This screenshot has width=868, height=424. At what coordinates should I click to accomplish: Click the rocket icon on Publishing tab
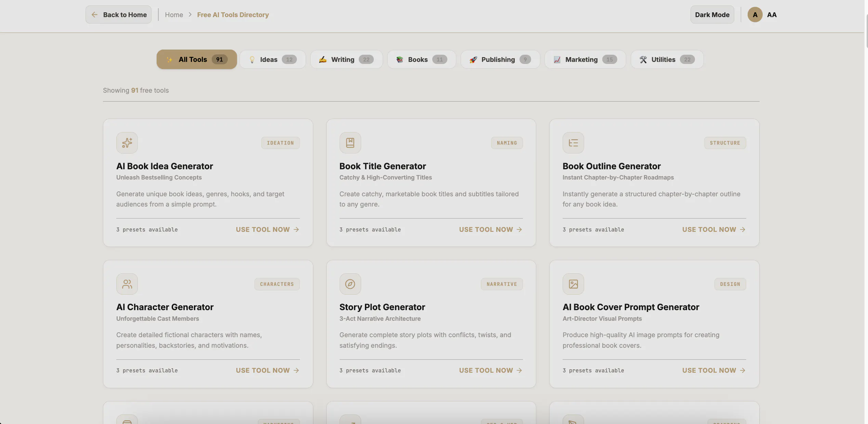point(473,59)
